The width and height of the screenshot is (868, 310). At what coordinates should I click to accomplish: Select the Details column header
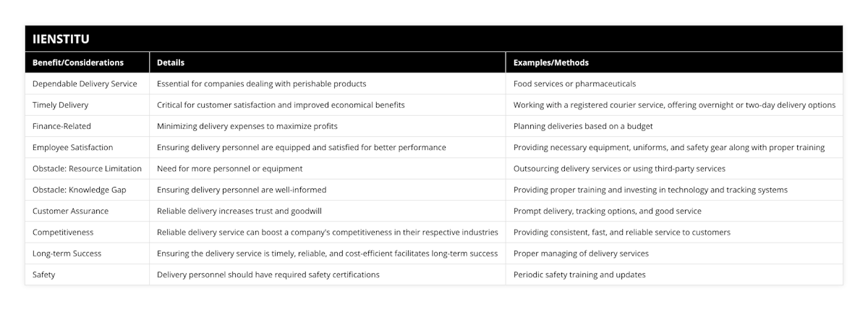point(171,62)
